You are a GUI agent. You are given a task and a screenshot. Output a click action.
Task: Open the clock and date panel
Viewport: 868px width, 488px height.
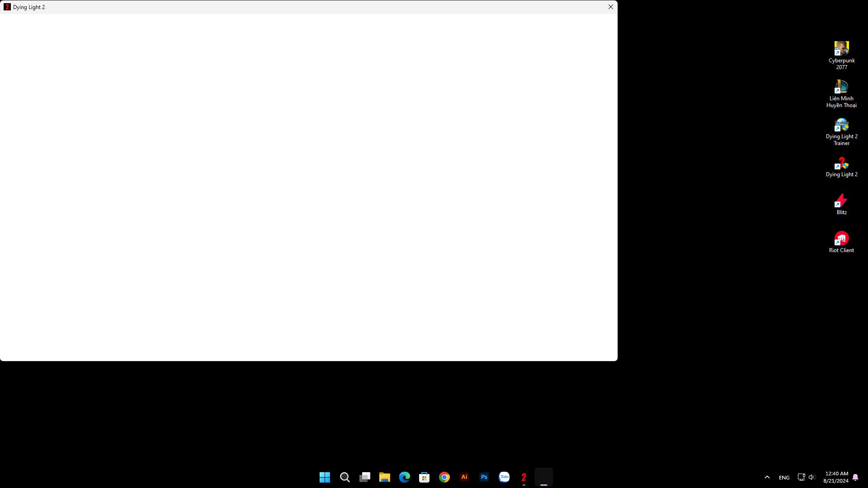836,477
